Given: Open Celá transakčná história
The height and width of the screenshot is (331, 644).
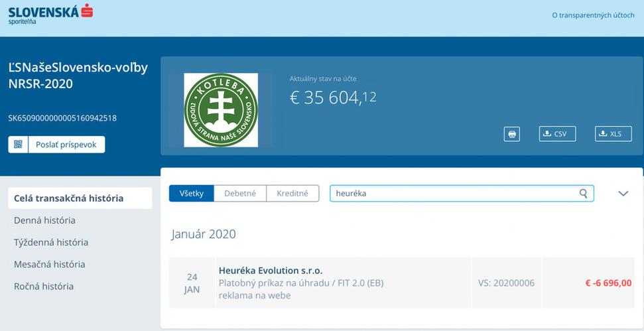Looking at the screenshot, I should pyautogui.click(x=80, y=198).
